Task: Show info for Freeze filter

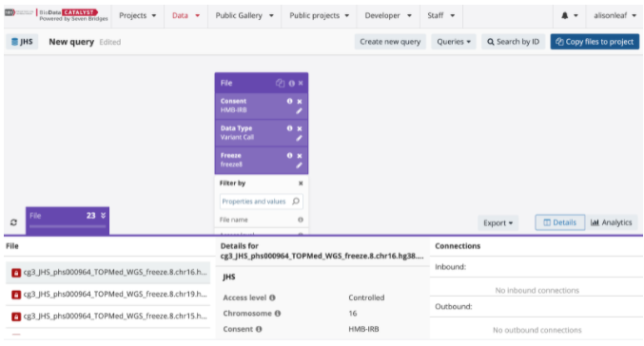Action: tap(289, 155)
